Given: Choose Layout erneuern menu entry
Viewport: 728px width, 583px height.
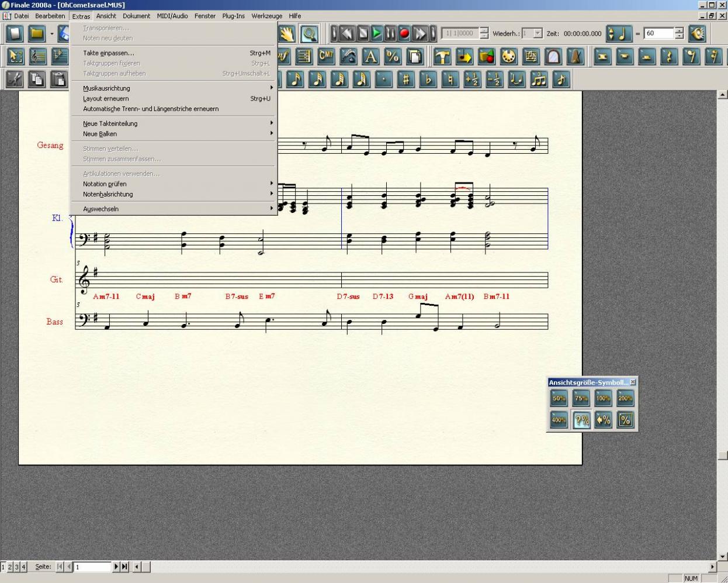Looking at the screenshot, I should [174, 98].
